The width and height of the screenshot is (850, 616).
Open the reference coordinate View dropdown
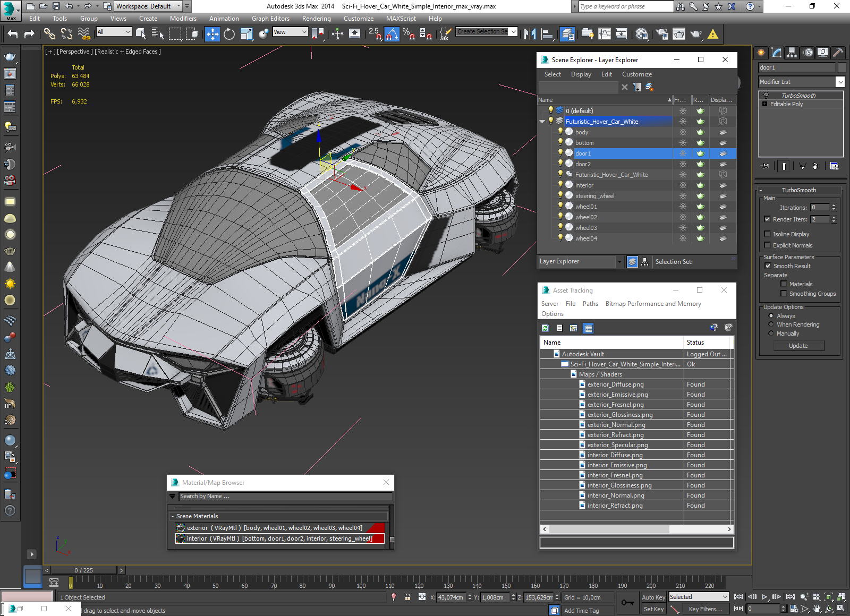tap(290, 32)
